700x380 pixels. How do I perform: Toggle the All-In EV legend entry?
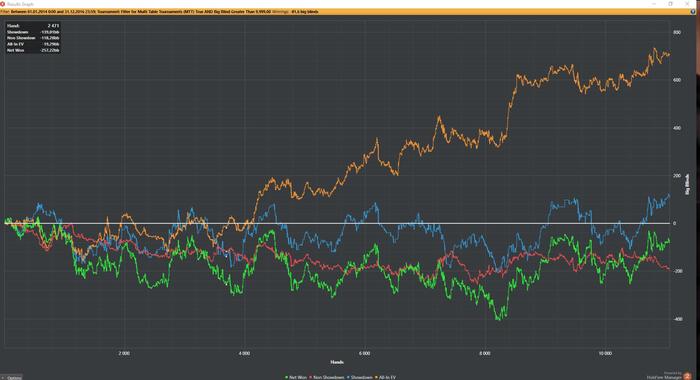click(385, 377)
